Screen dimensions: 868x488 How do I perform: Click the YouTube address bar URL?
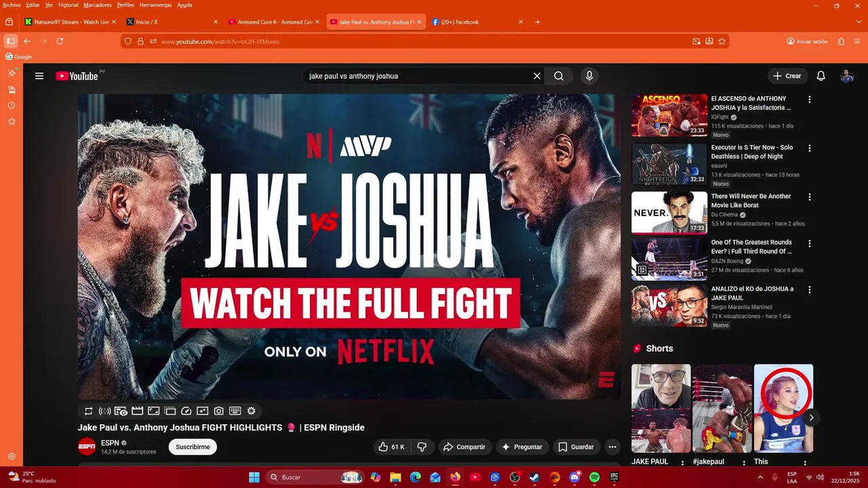220,41
